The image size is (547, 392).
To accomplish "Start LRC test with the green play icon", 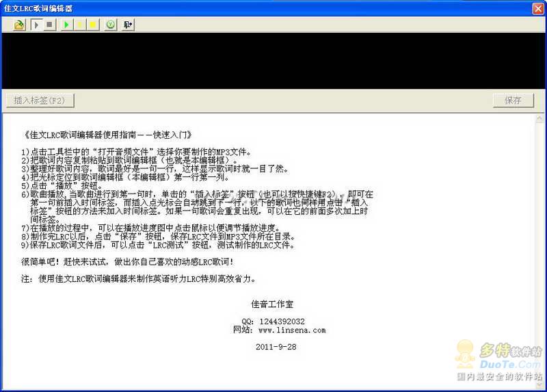I will click(x=66, y=25).
